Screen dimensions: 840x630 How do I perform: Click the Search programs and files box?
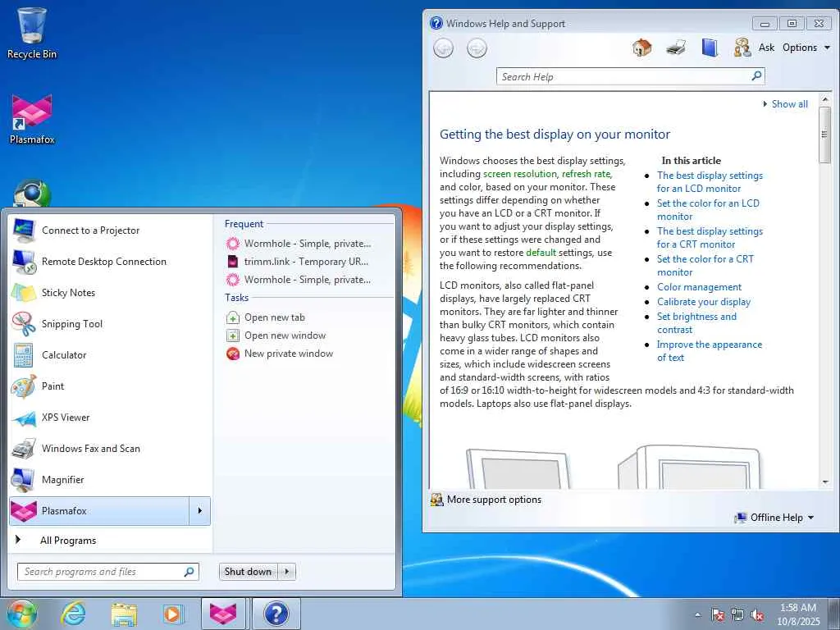pos(107,572)
